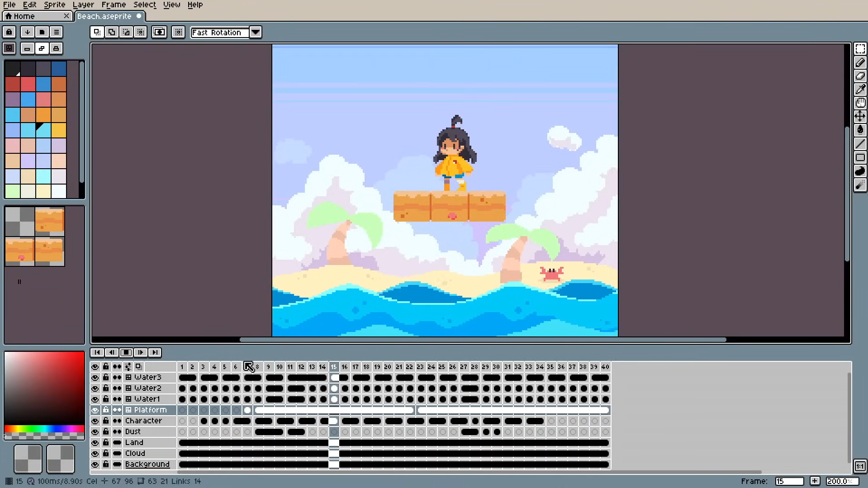Click frame 20 in the timeline header
The image size is (868, 488).
click(388, 367)
